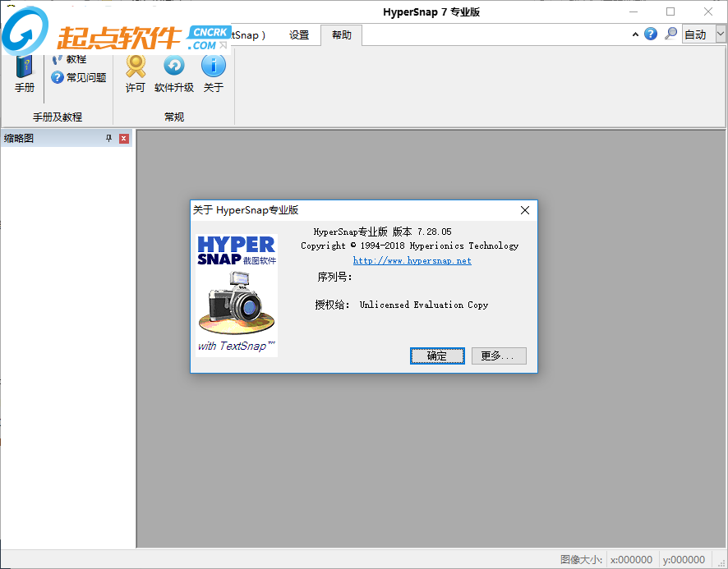The image size is (728, 569).
Task: Pin the 缩略图 panel
Action: coord(108,138)
